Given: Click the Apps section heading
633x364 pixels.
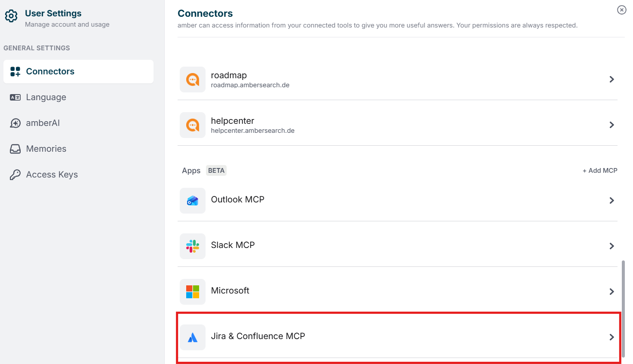Looking at the screenshot, I should pyautogui.click(x=191, y=171).
